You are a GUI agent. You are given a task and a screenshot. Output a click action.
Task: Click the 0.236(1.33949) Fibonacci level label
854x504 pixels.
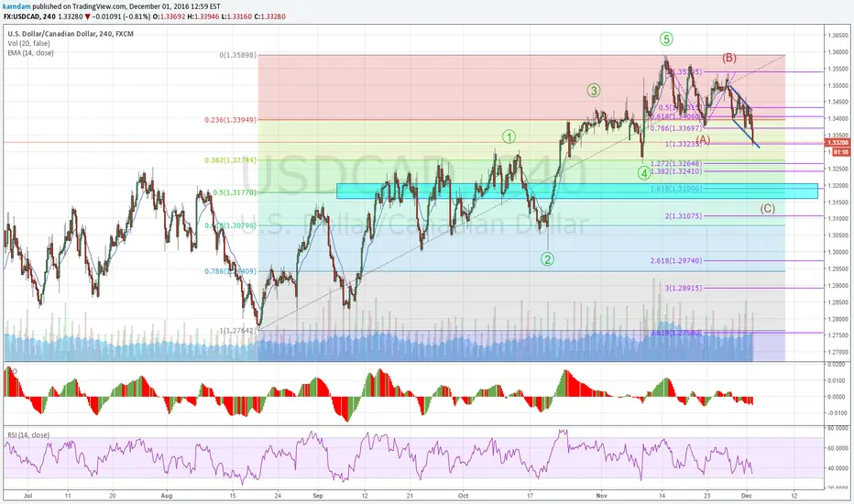pyautogui.click(x=230, y=120)
